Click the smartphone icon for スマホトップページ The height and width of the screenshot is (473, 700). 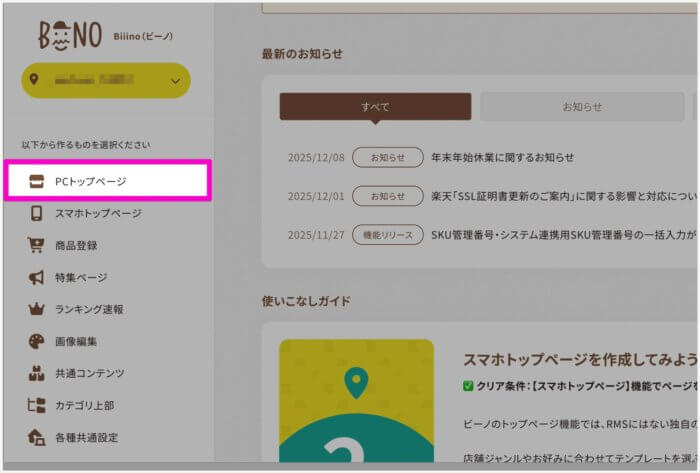point(36,213)
